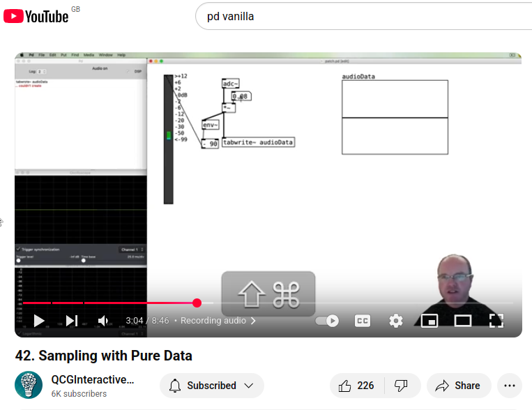Open the Pd Help menu in video
The width and height of the screenshot is (532, 410).
coord(121,55)
